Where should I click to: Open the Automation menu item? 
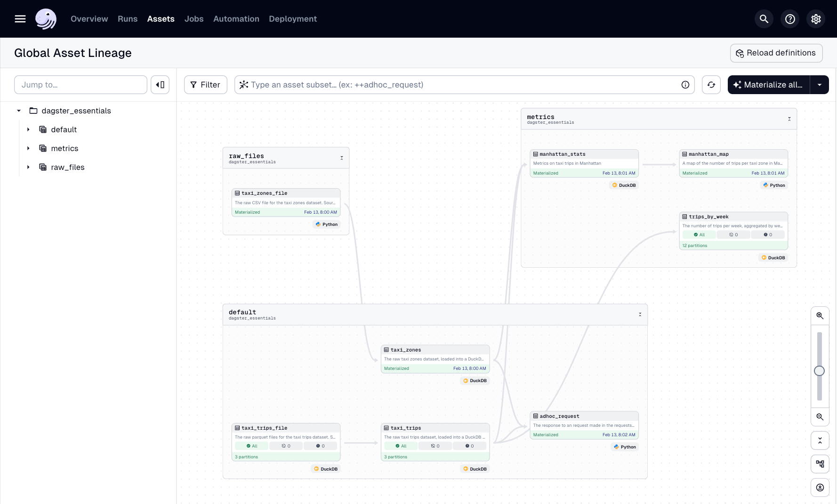tap(236, 19)
